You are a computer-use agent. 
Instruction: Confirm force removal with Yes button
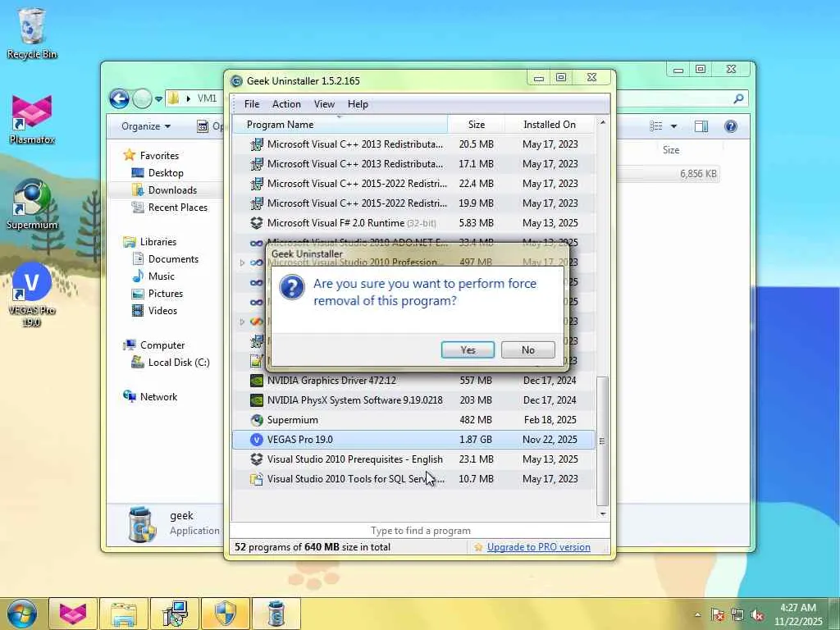click(x=468, y=349)
